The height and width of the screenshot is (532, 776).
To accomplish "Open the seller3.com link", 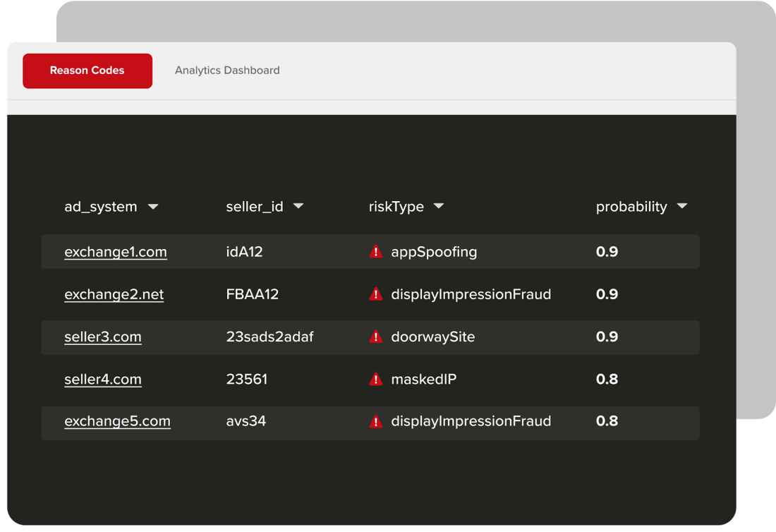I will tap(103, 337).
